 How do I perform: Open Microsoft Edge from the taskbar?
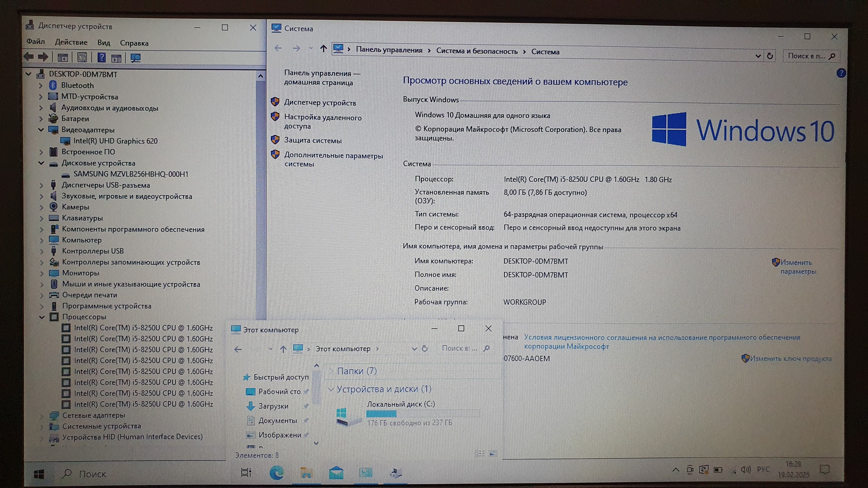pos(277,473)
